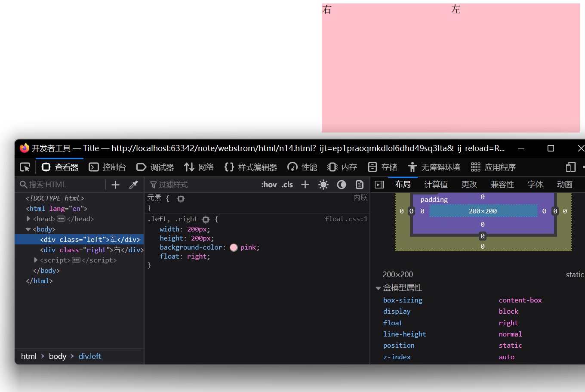The image size is (585, 392).
Task: Open the 样式编辑器 style editor tab
Action: point(251,167)
